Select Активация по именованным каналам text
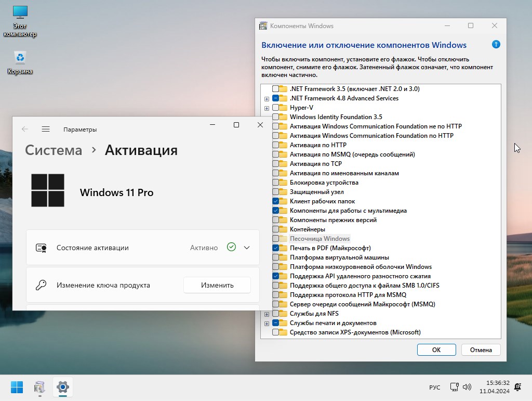Screen dimensions: 532x401 344,173
